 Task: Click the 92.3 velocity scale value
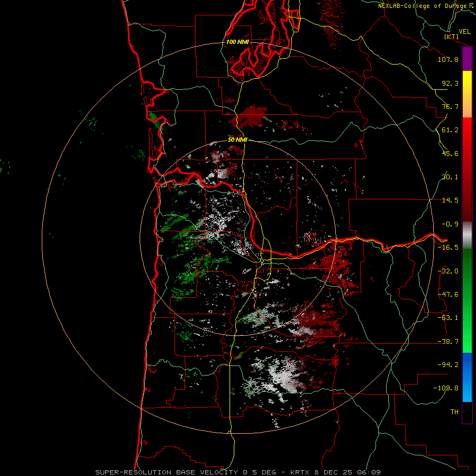pos(450,83)
